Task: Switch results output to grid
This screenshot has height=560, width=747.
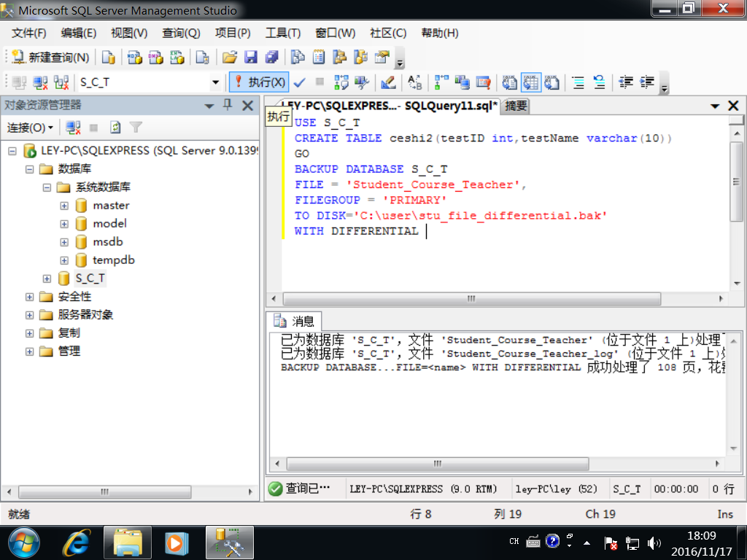Action: click(x=531, y=82)
